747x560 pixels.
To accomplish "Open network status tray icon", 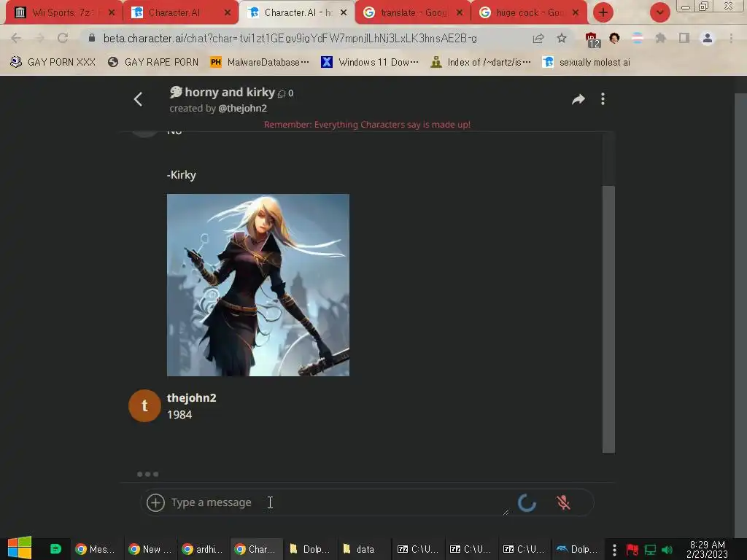I will [x=650, y=550].
